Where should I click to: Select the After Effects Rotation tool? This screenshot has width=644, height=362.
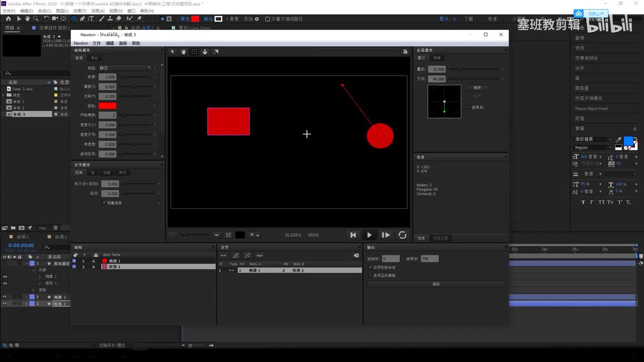point(46,19)
